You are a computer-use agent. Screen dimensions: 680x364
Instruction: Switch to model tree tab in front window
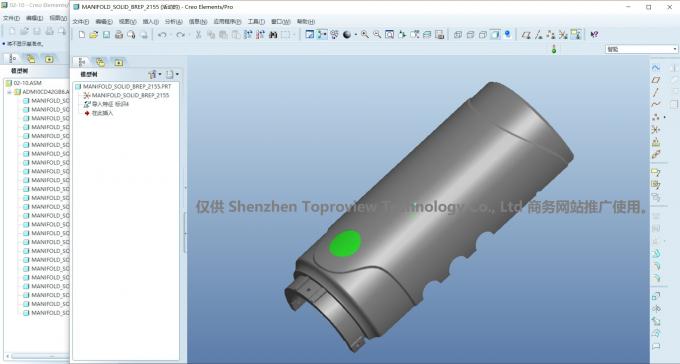click(x=82, y=62)
